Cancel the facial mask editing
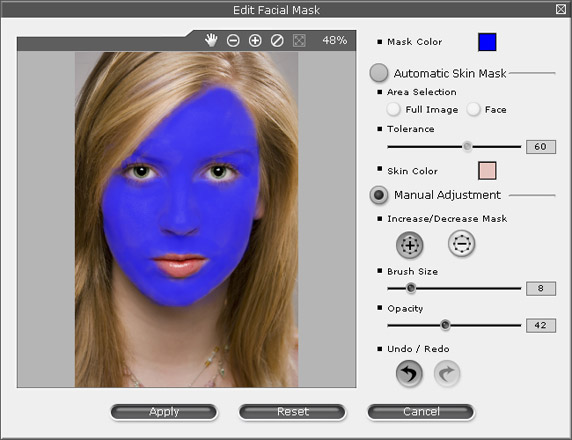Screen dimensions: 572x440 421,412
